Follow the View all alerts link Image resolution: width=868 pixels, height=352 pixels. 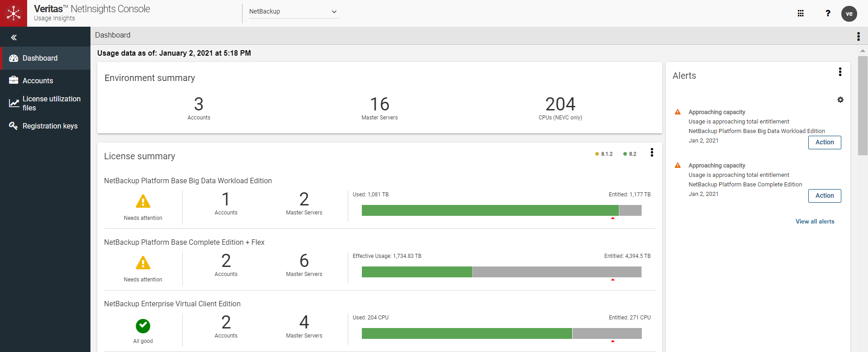tap(815, 221)
